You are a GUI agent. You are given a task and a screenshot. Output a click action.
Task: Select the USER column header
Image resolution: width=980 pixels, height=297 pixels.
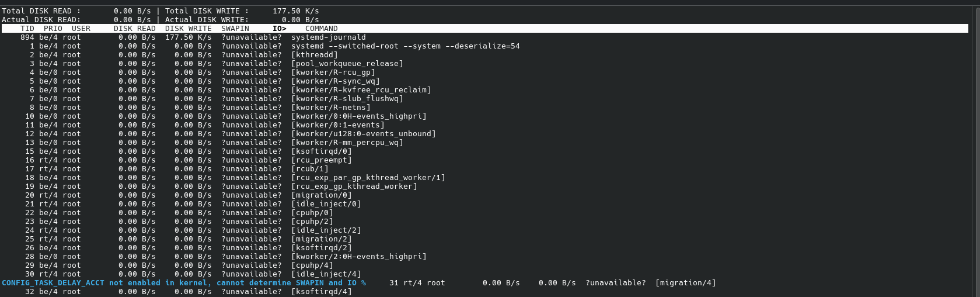coord(81,29)
